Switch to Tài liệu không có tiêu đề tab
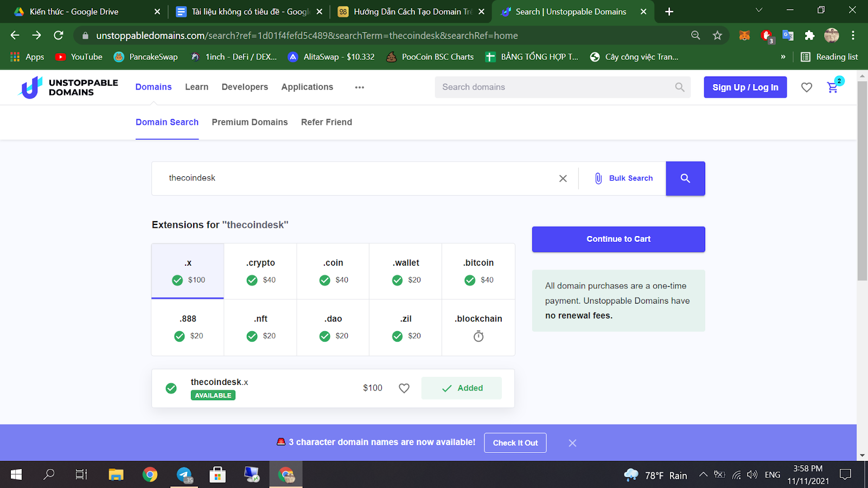 [250, 11]
